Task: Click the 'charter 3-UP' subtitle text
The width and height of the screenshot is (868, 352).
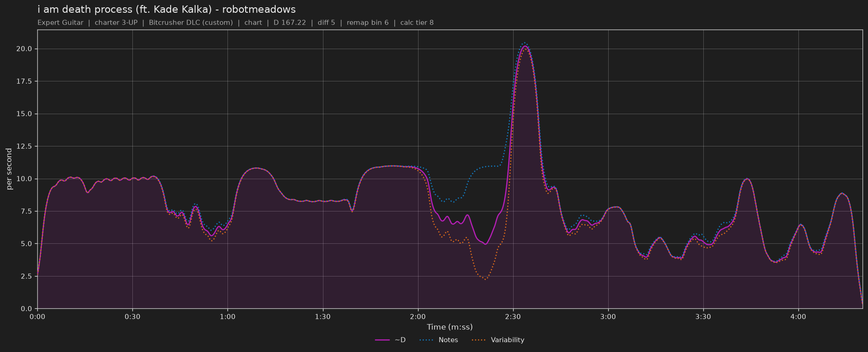Action: pos(116,22)
